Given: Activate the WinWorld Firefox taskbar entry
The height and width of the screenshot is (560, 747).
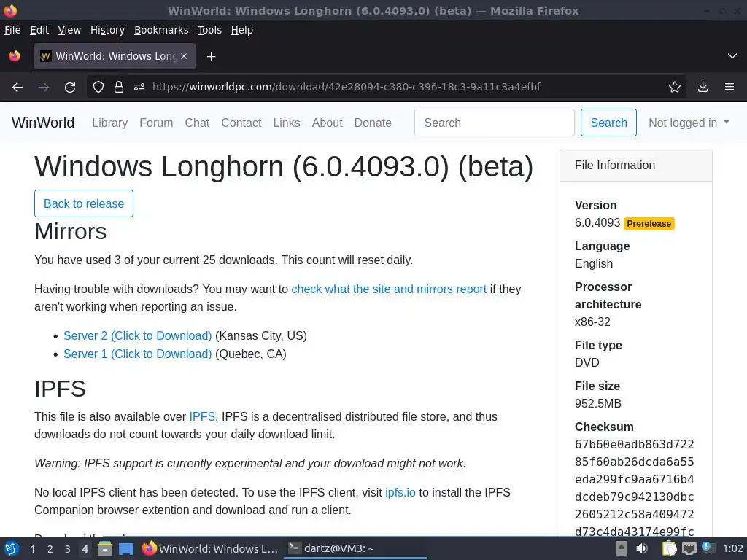Looking at the screenshot, I should tap(209, 548).
